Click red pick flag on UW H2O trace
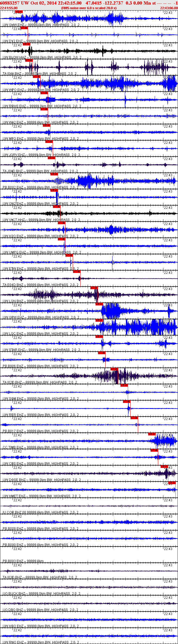The image size is (178, 644). (62, 223)
